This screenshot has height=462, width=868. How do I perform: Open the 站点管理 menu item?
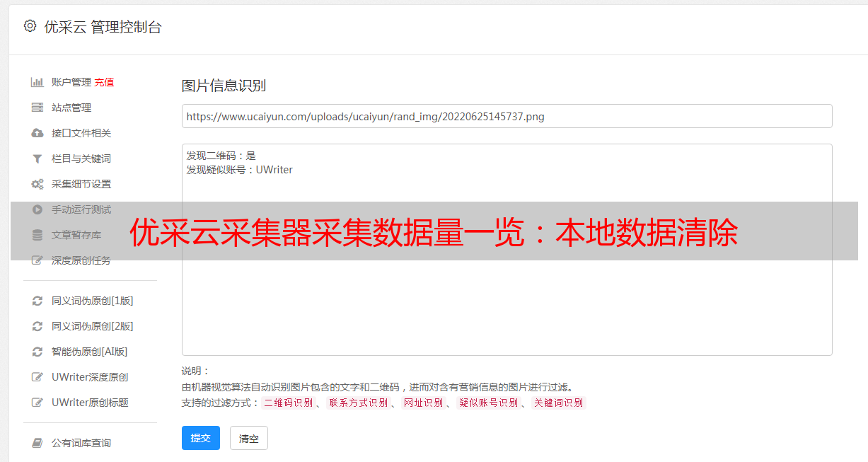click(71, 108)
